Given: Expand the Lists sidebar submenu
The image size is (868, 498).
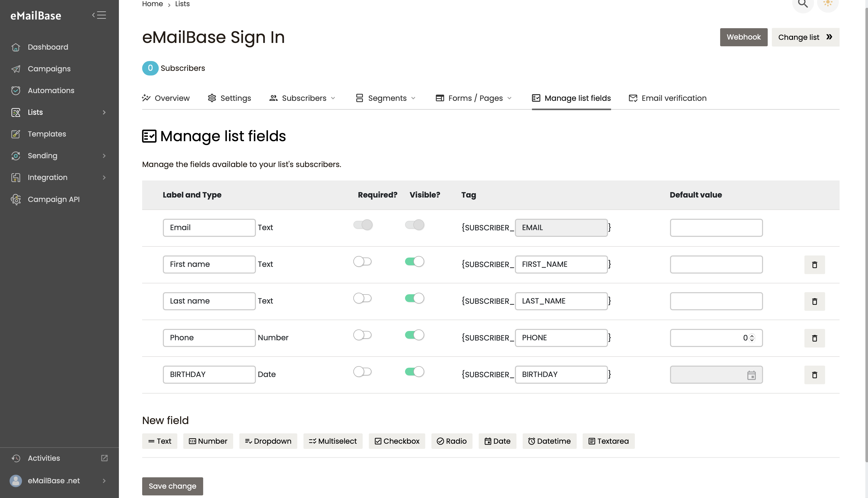Looking at the screenshot, I should point(104,112).
